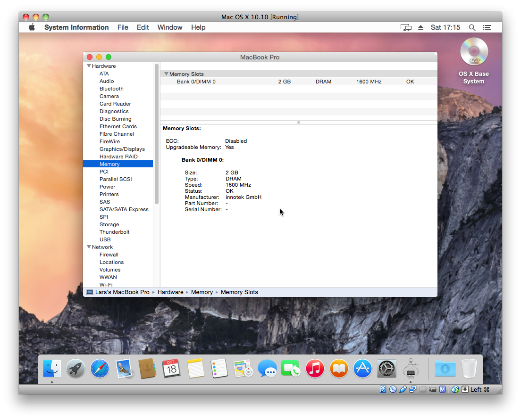This screenshot has width=521, height=420.
Task: Click Hardware in the path bar
Action: [x=170, y=292]
